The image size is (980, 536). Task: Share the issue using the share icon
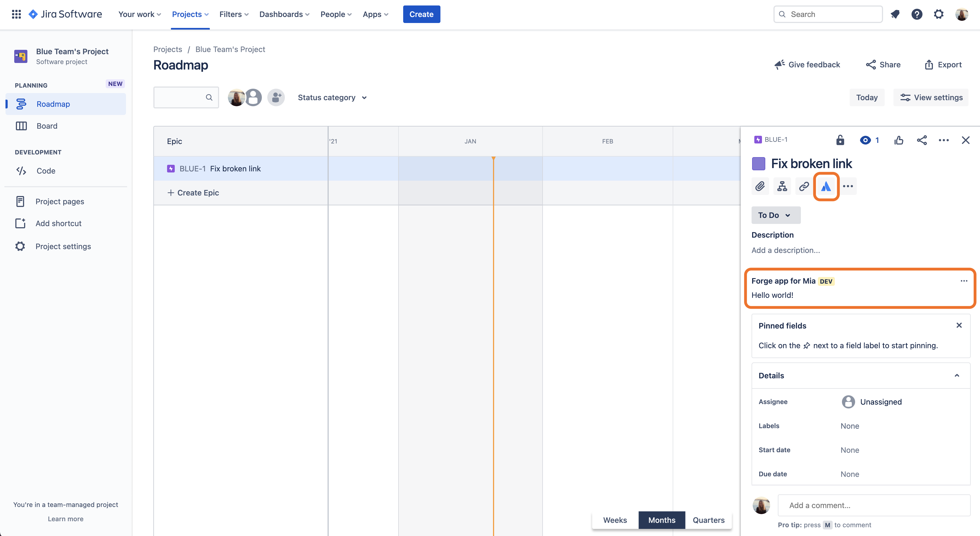[x=922, y=140]
